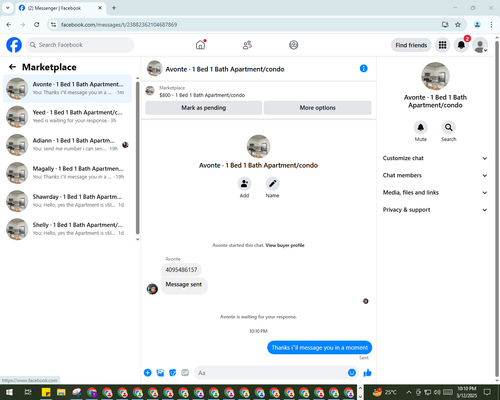Expand Chat members section

[x=435, y=175]
